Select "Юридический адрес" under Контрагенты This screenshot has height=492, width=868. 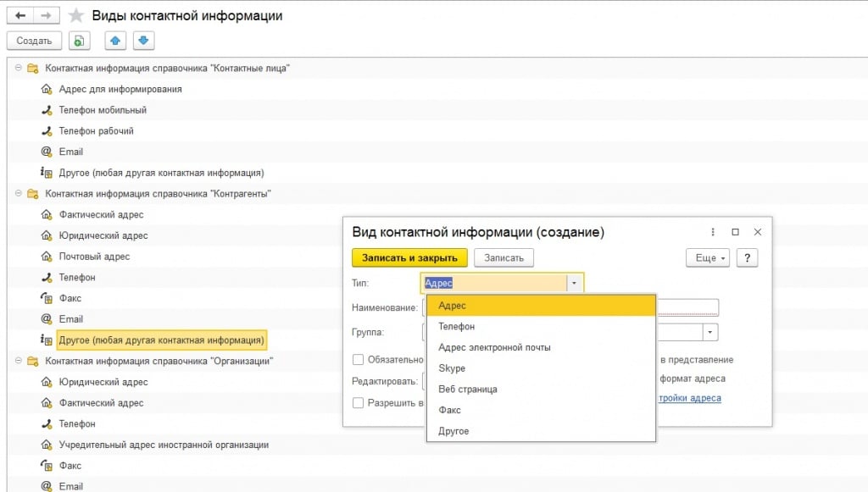click(x=103, y=235)
